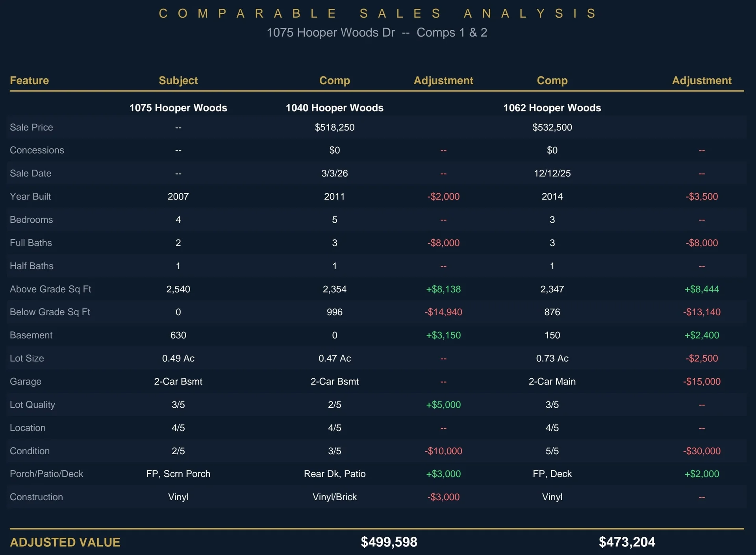
Task: Click the 'Above Grade Sq Ft' label
Action: pos(50,289)
